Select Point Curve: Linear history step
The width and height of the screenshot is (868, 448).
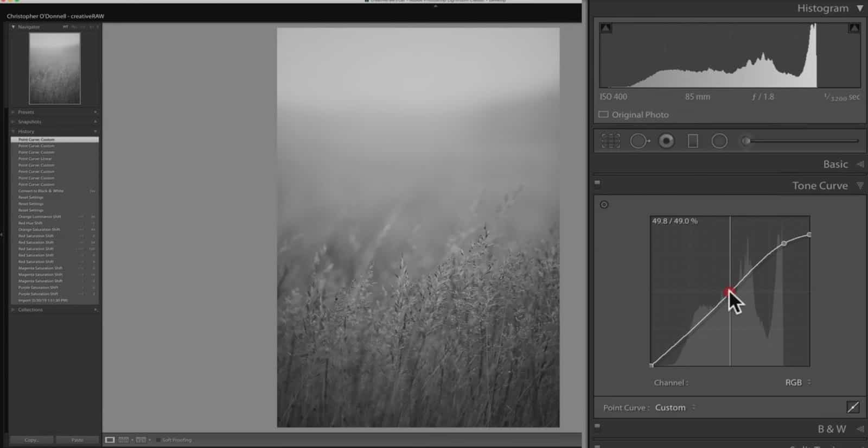click(x=55, y=159)
